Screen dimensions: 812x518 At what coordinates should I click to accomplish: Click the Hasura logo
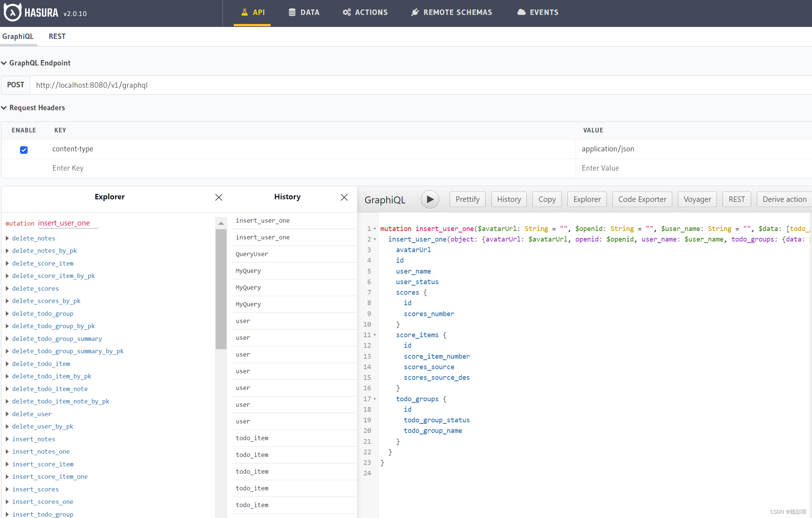coord(12,12)
